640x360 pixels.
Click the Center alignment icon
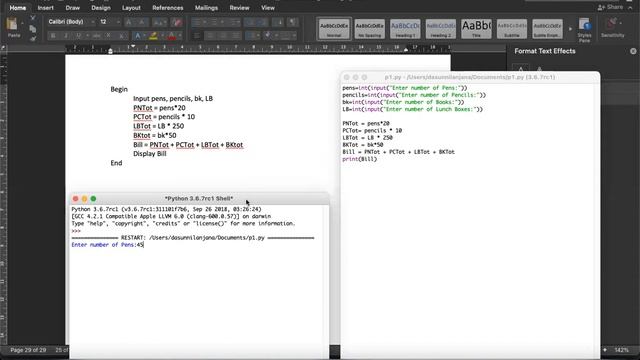point(210,36)
